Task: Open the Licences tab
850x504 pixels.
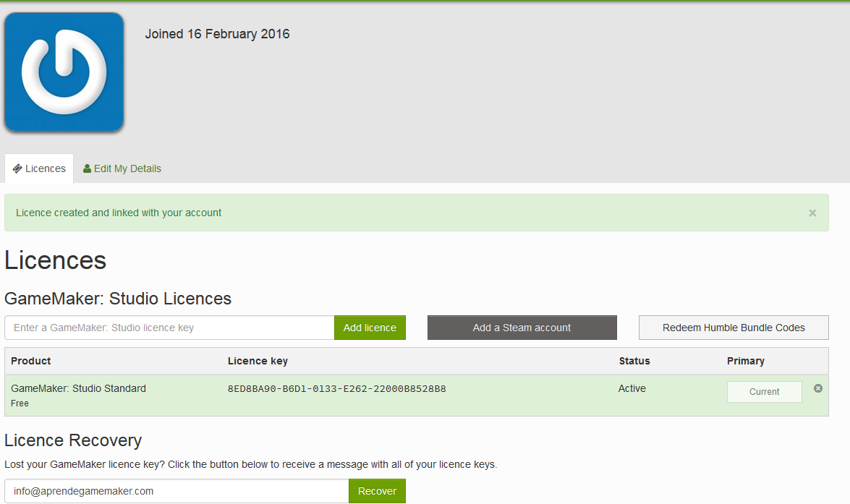Action: click(x=39, y=168)
